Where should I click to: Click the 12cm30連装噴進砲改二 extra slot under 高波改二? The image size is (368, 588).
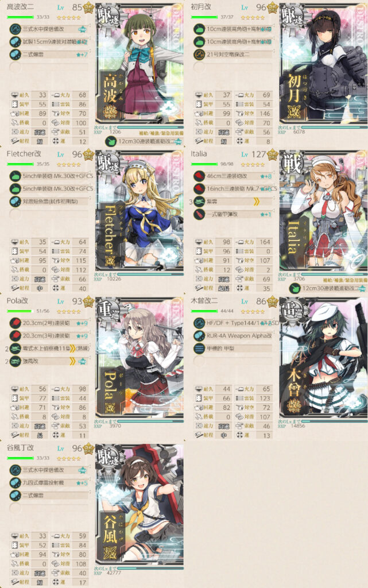click(144, 141)
